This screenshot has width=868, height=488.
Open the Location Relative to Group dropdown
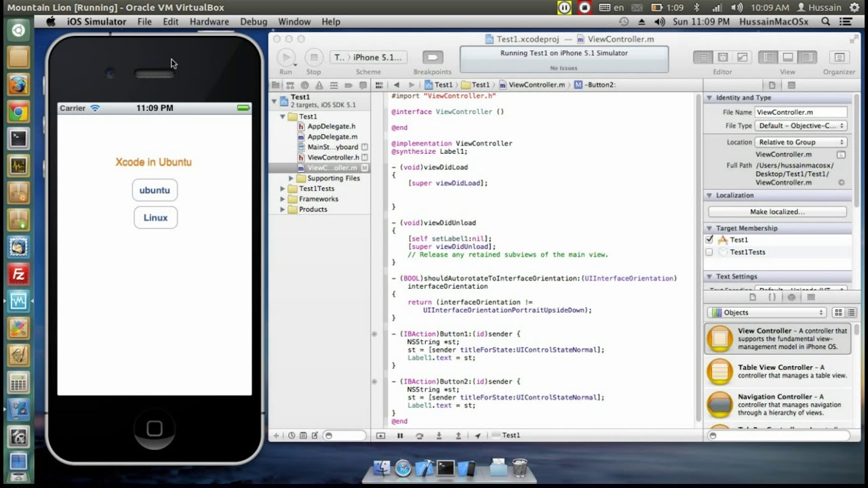coord(801,142)
